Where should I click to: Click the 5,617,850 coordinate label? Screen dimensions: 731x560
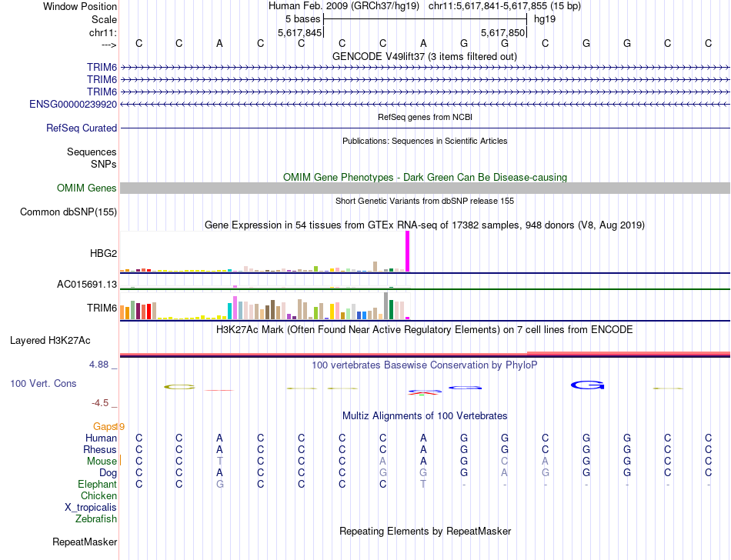[503, 32]
